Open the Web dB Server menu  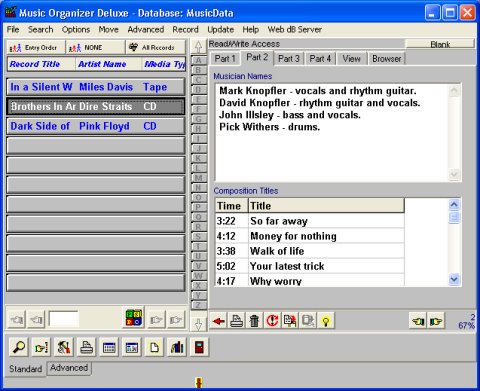tap(295, 29)
